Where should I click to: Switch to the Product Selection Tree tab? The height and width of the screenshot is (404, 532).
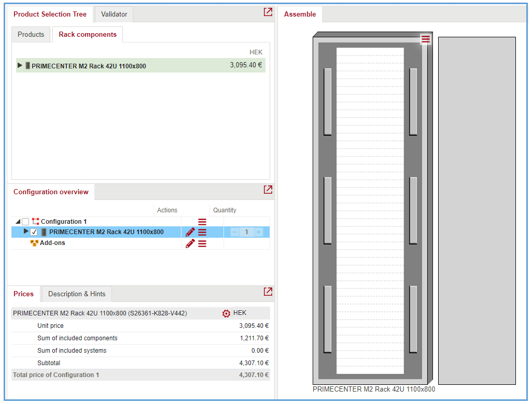(50, 14)
